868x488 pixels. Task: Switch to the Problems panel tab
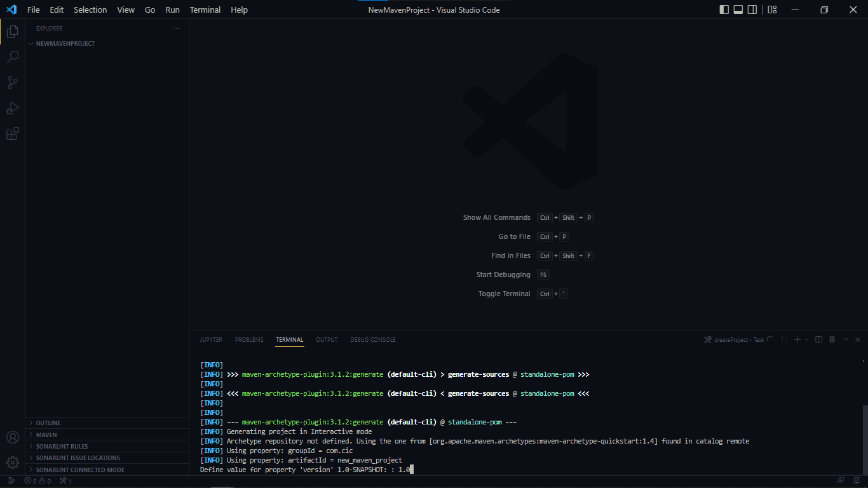[249, 340]
